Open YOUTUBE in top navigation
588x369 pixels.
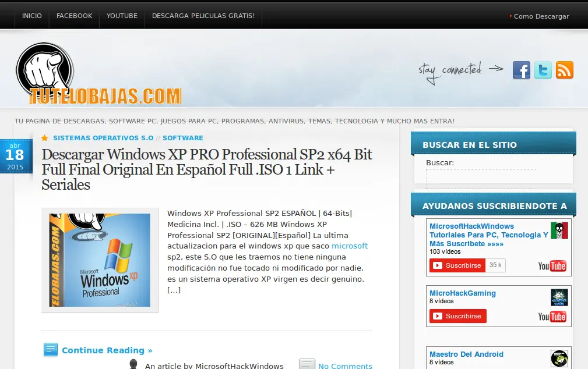pos(122,16)
